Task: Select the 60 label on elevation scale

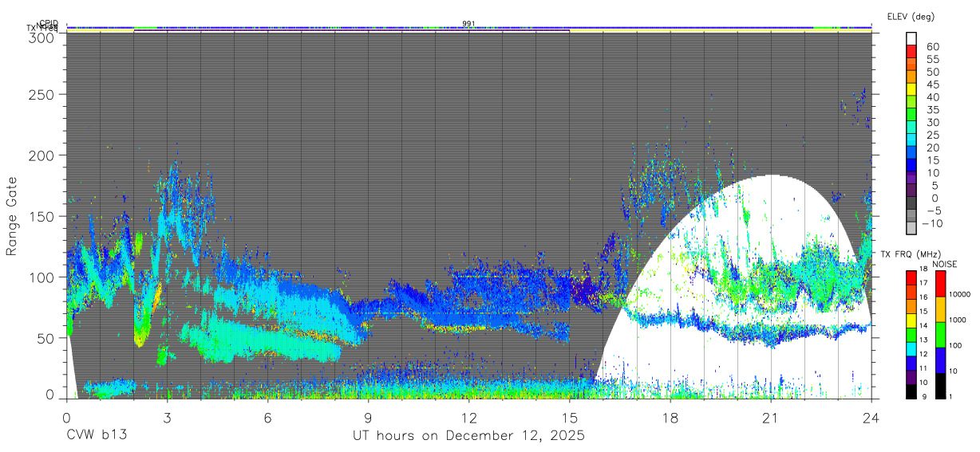Action: point(932,47)
